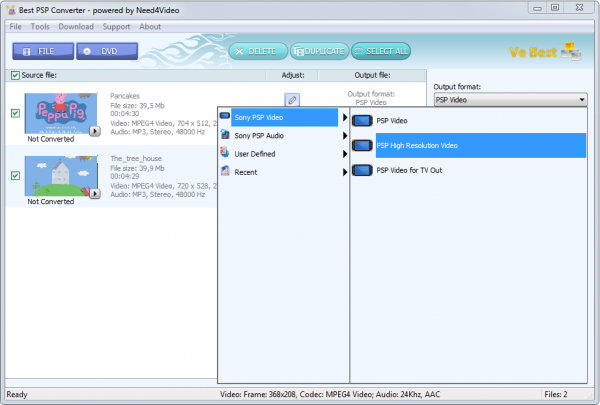Click the The_tree_house file name

[x=136, y=158]
